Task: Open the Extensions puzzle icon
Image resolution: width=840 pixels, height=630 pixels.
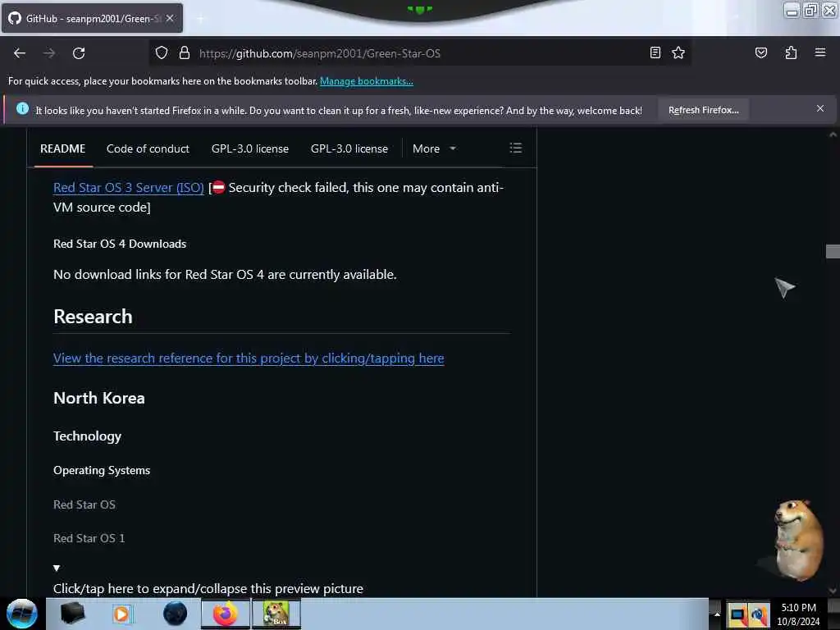Action: click(791, 52)
